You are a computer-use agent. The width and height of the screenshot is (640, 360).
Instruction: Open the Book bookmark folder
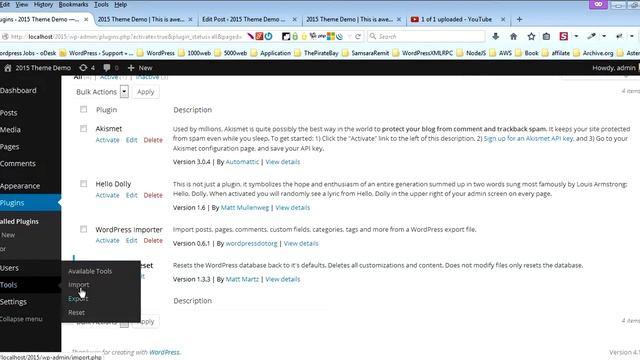click(527, 53)
